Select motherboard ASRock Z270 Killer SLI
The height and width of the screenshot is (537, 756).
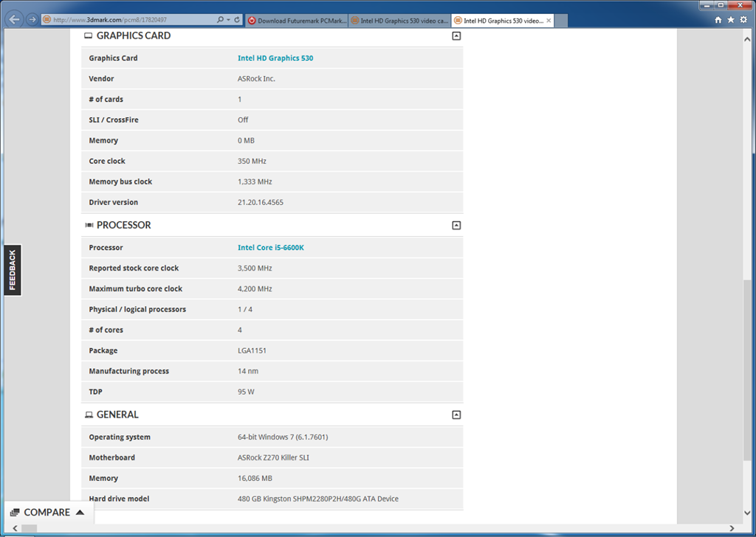273,458
